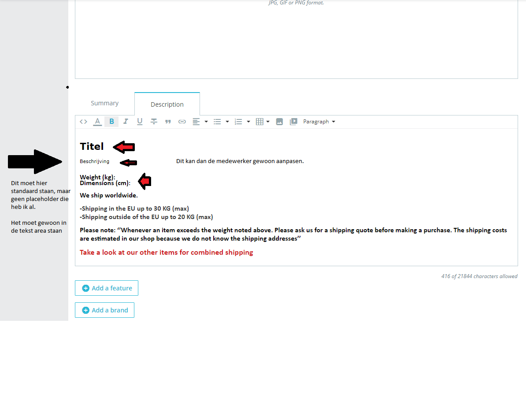The height and width of the screenshot is (420, 526).
Task: Open source code view in editor toolbar
Action: click(84, 122)
